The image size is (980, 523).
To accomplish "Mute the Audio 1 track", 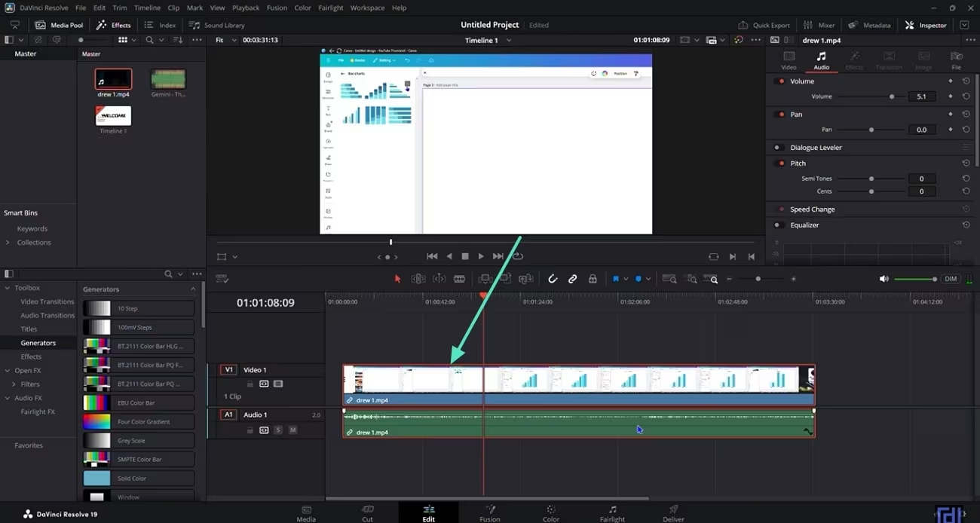I will point(292,430).
